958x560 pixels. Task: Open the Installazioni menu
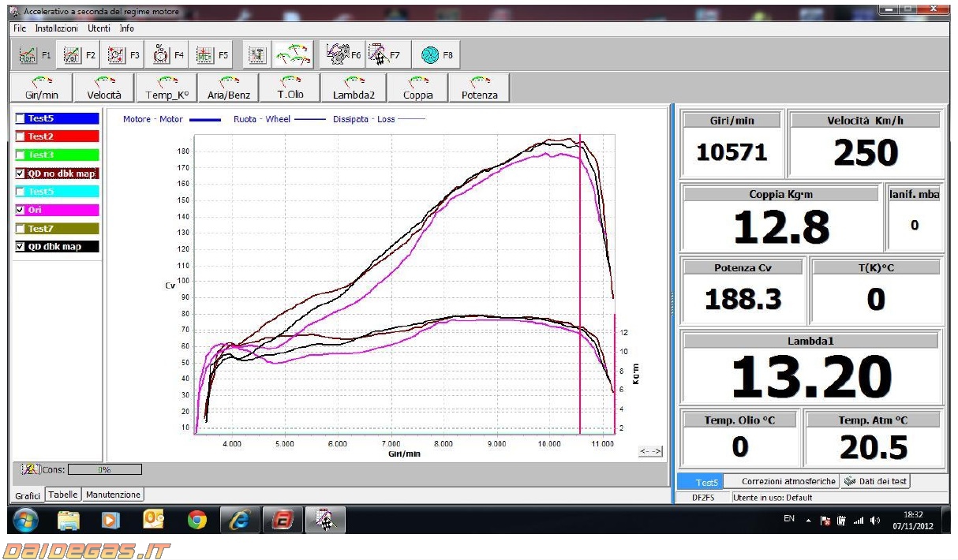click(x=56, y=28)
